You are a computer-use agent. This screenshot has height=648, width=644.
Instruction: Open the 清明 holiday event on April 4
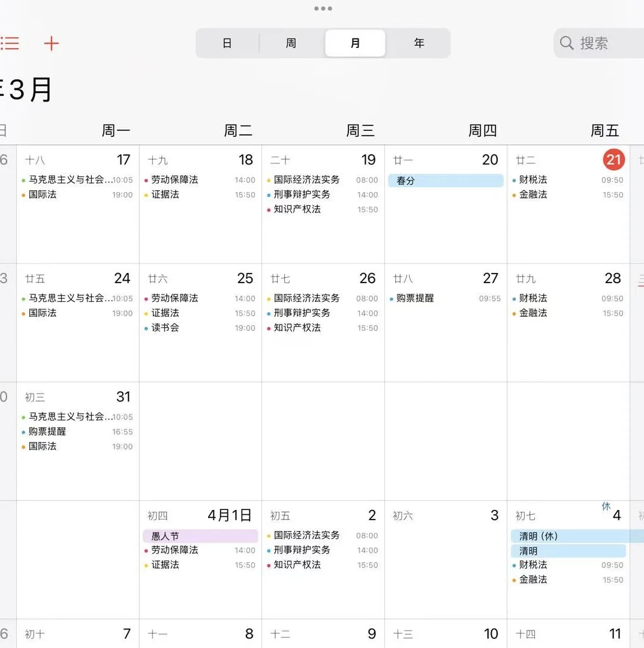(x=567, y=551)
